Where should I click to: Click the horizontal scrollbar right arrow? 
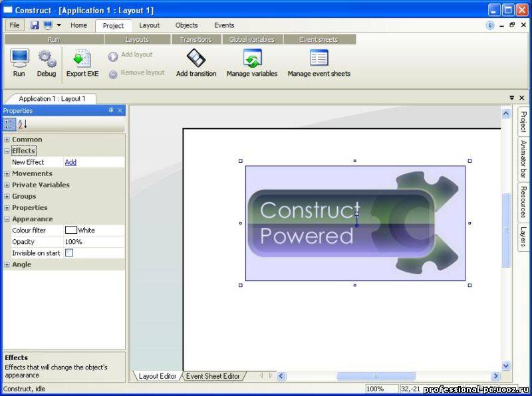coord(495,376)
